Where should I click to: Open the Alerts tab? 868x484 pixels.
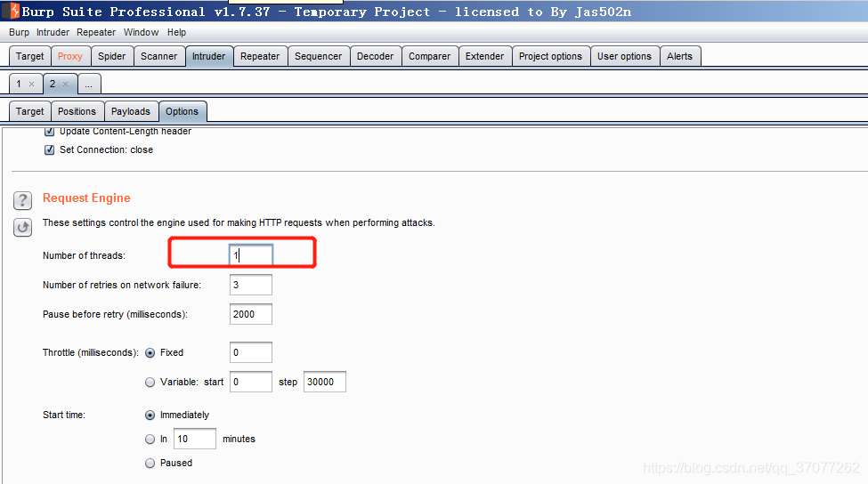point(680,56)
